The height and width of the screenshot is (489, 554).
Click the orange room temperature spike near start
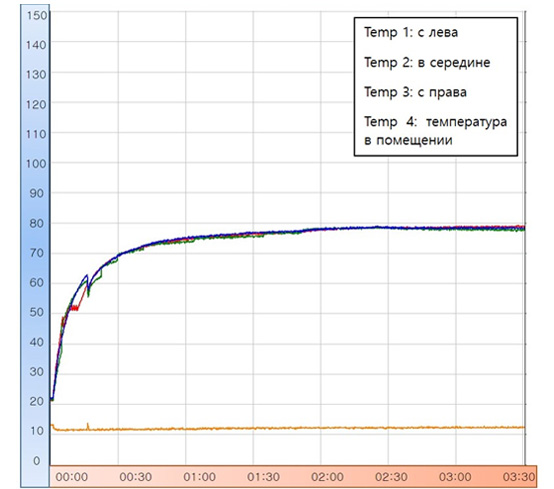click(x=88, y=426)
